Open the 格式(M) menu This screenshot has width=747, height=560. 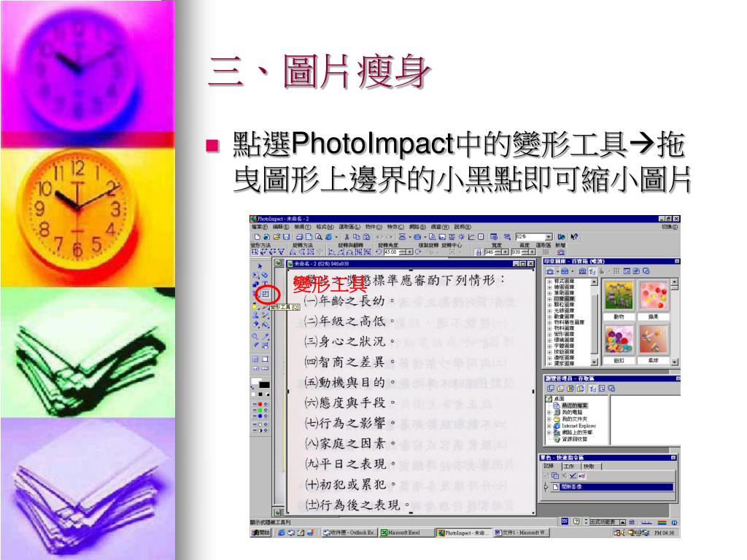(325, 227)
